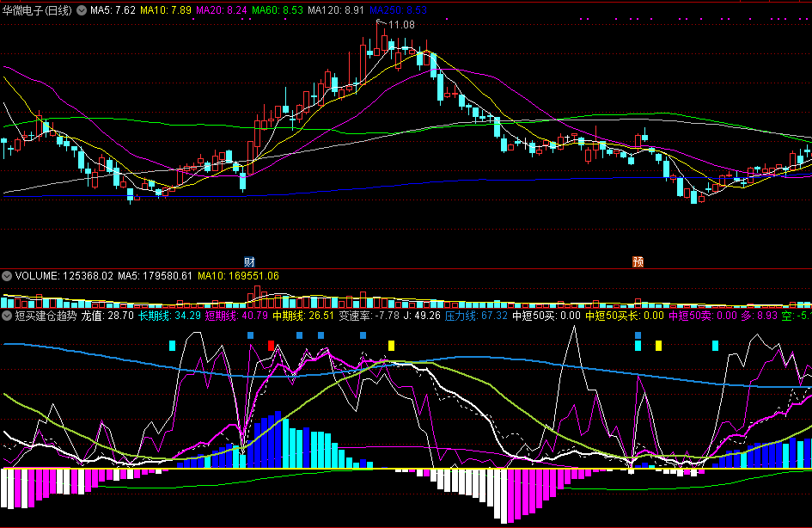Open the dropdown beside 华微电子(日线) title
Viewport: 812px width, 528px height.
click(82, 10)
